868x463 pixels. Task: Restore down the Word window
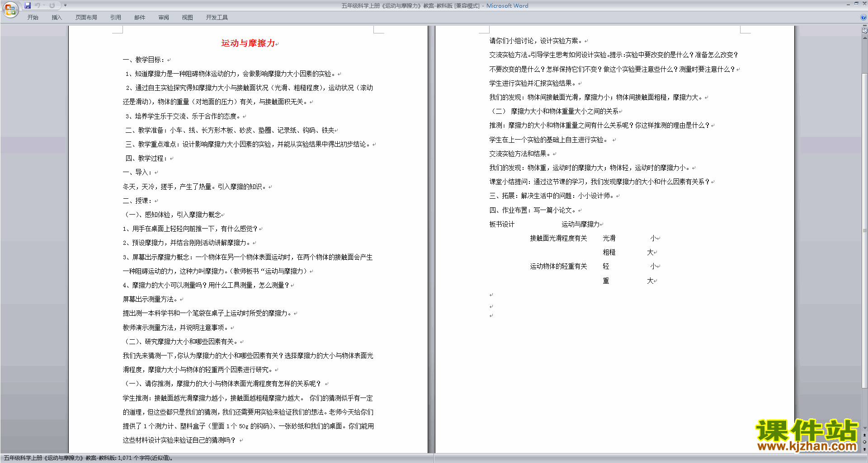point(856,4)
